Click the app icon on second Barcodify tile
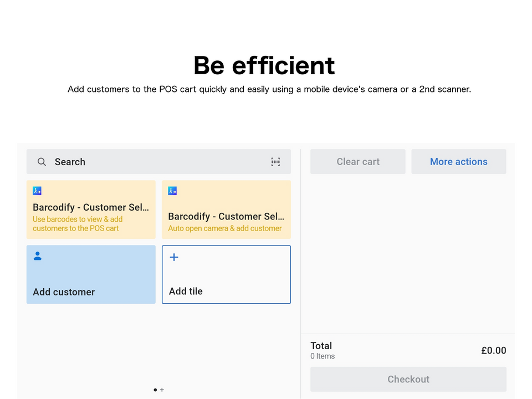The image size is (532, 399). (x=172, y=191)
